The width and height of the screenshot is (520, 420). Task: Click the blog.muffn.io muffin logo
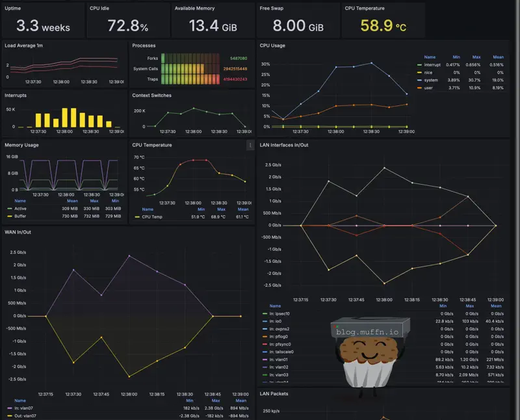[367, 348]
